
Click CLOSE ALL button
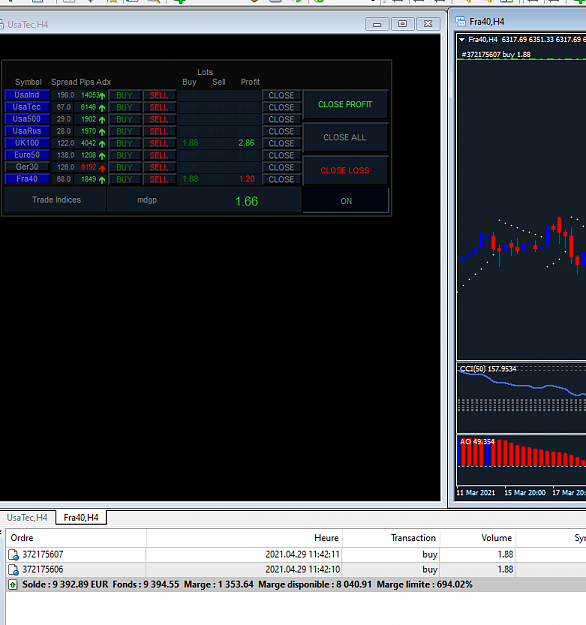[345, 138]
